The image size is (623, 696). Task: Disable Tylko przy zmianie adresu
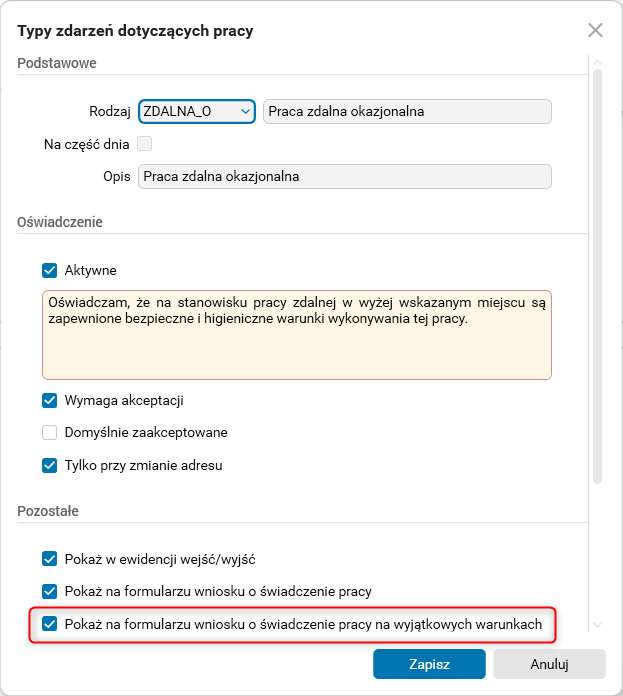pos(50,465)
